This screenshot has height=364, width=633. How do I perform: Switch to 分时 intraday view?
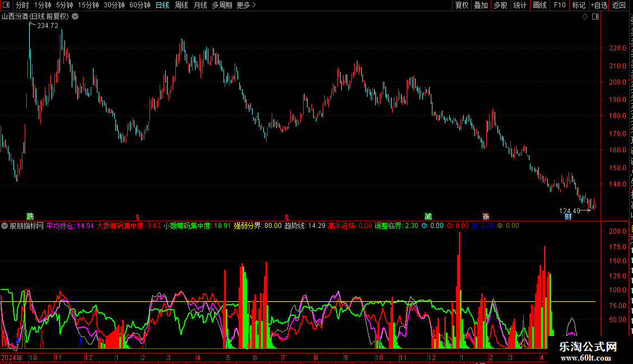pyautogui.click(x=22, y=5)
